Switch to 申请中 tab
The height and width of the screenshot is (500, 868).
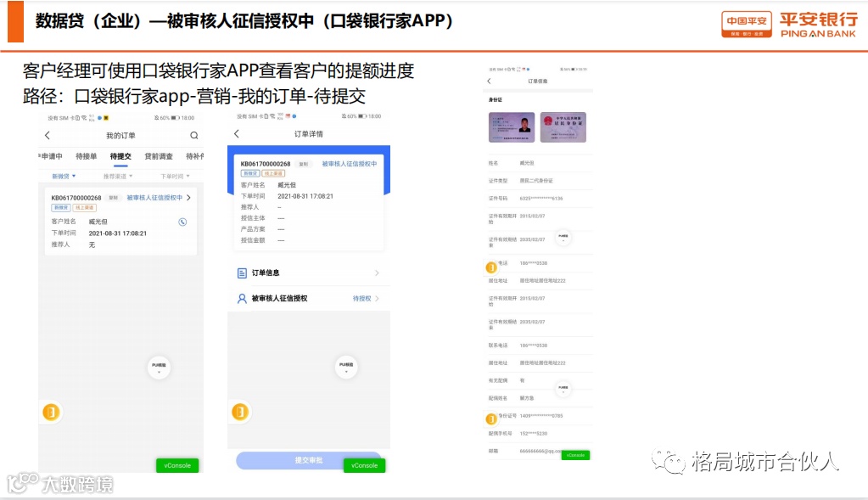coord(51,157)
